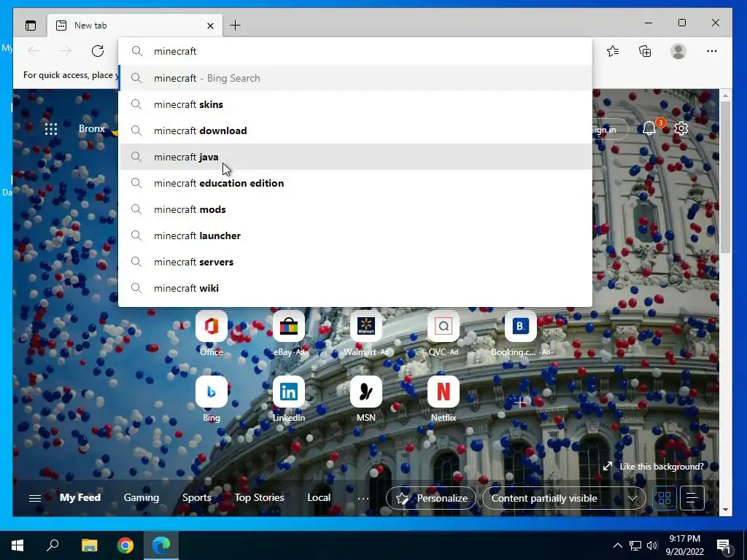The image size is (747, 560).
Task: Click the scrollbar down arrow
Action: click(725, 510)
